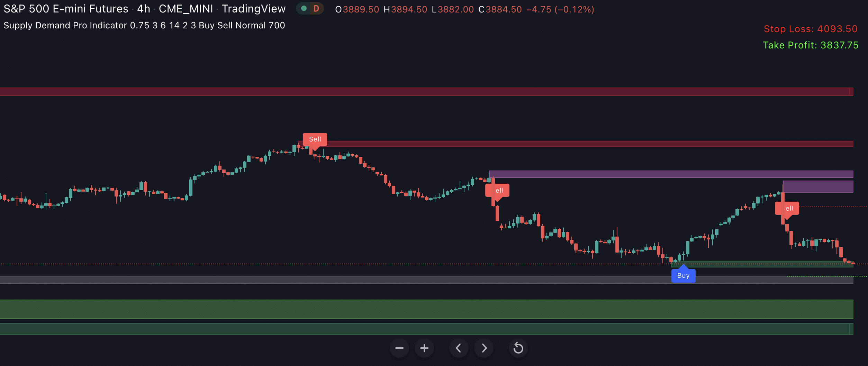This screenshot has width=868, height=366.
Task: Click the Supply Demand Pro Indicator legend
Action: [144, 25]
